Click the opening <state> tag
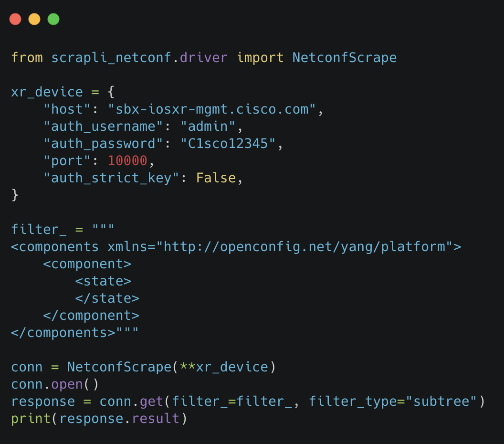The height and width of the screenshot is (444, 504). [103, 281]
